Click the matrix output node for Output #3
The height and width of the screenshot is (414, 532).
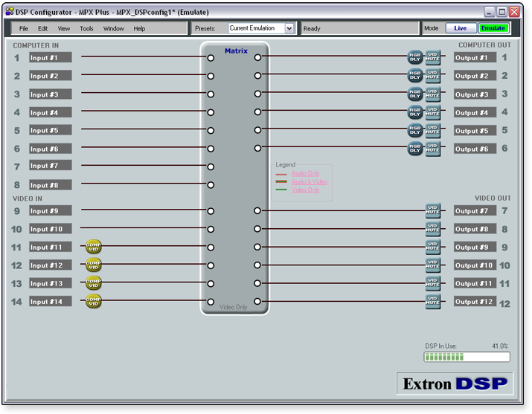(257, 94)
